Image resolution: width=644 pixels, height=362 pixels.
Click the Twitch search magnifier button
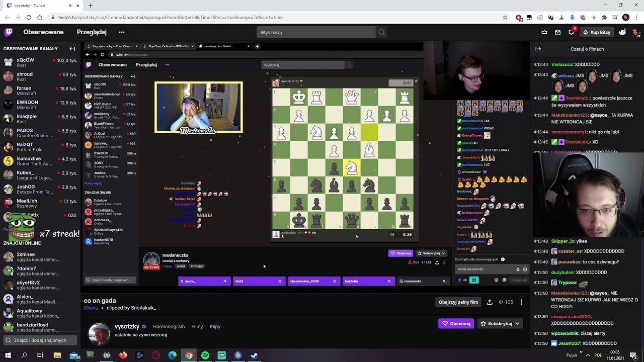coord(382,32)
